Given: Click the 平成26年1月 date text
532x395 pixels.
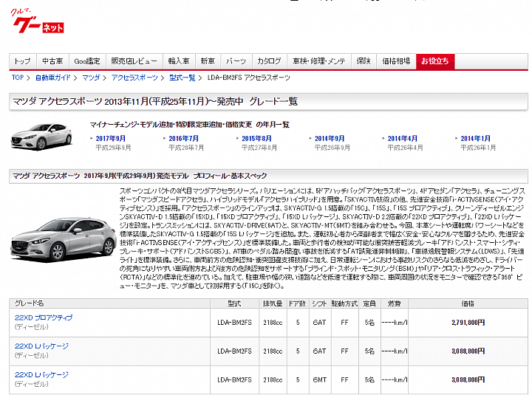Looking at the screenshot, I should pyautogui.click(x=478, y=148).
